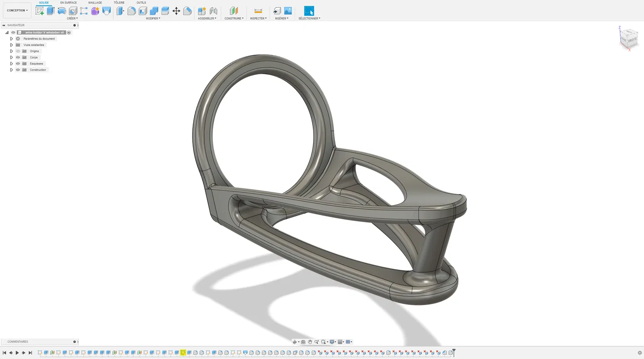Click the Orbit navigation icon
The height and width of the screenshot is (359, 644).
tap(295, 342)
